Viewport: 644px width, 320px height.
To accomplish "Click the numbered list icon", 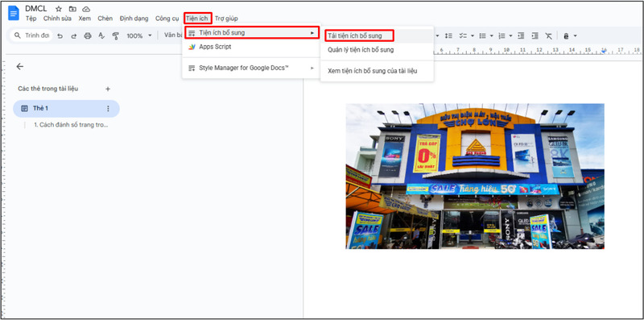I will (502, 35).
